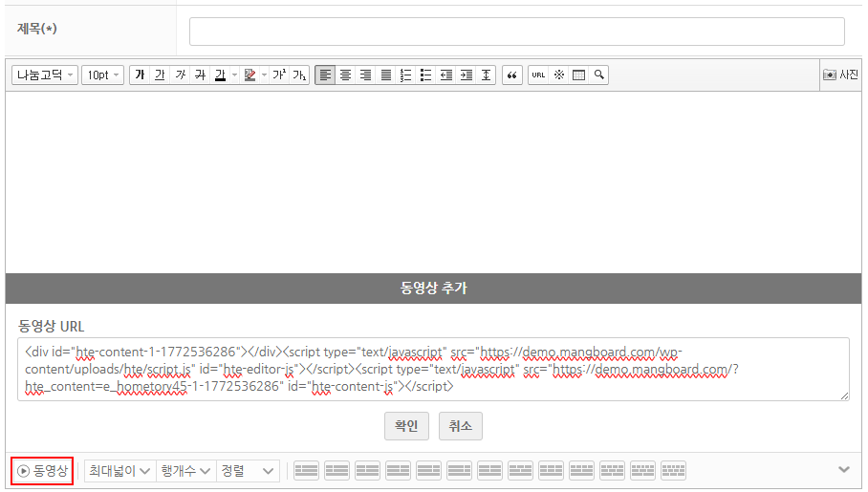This screenshot has width=868, height=492.
Task: Apply numbered list formatting
Action: coord(405,75)
